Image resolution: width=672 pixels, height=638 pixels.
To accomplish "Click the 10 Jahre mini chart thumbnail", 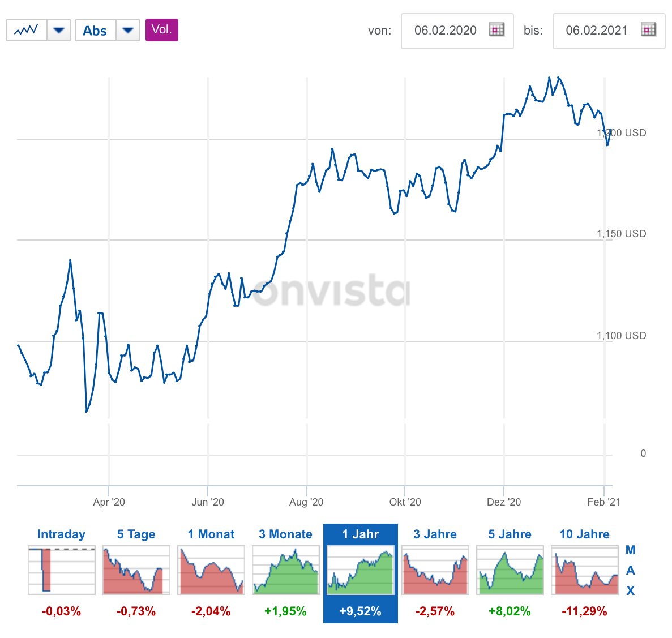I will (x=585, y=570).
